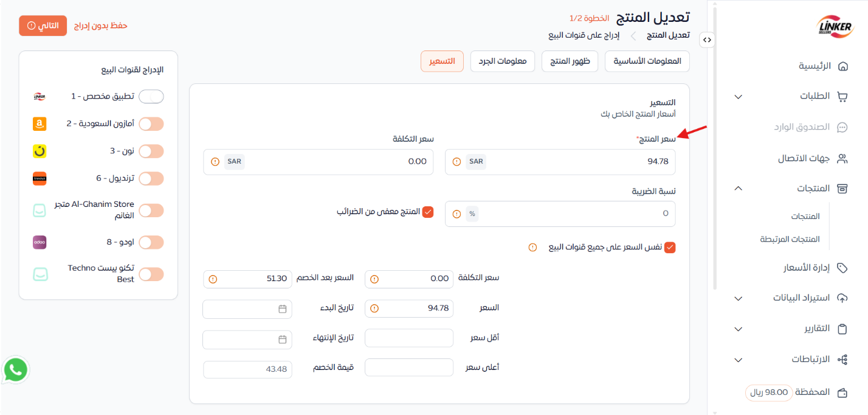Open the معلومات الجرد tab
Screen dimensions: 868x415
click(503, 61)
